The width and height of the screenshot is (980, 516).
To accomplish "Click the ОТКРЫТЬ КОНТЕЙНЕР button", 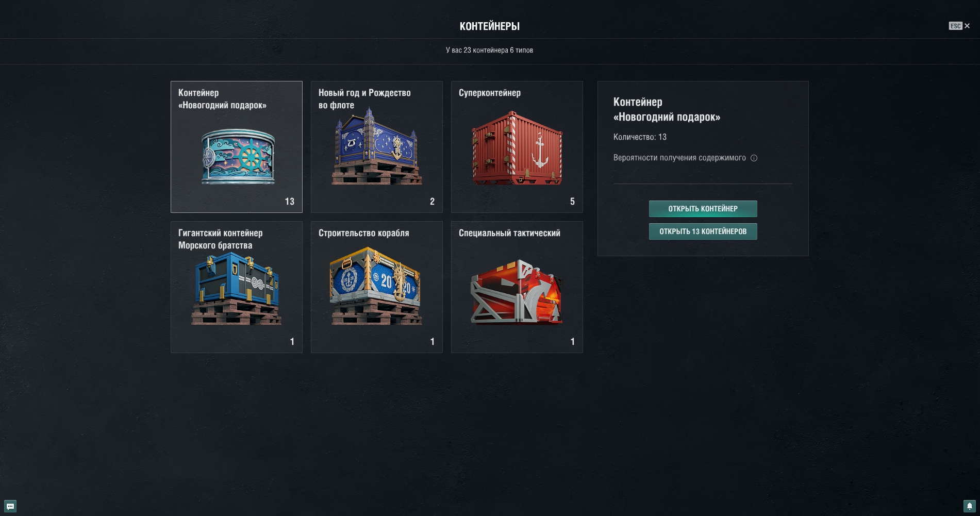I will [x=703, y=209].
